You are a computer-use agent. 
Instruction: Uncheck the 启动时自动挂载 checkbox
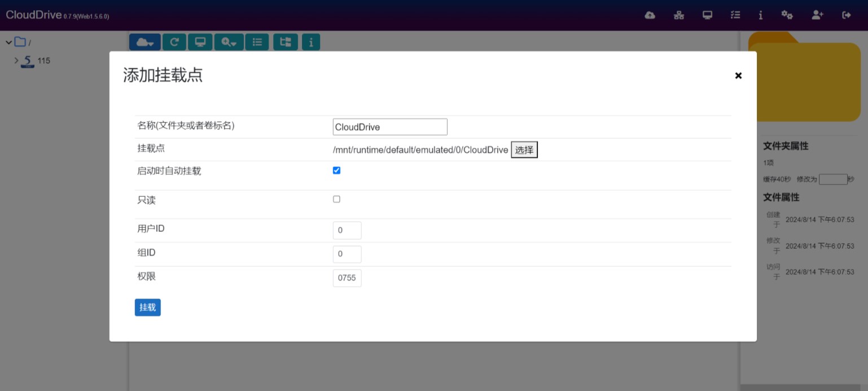pyautogui.click(x=337, y=170)
